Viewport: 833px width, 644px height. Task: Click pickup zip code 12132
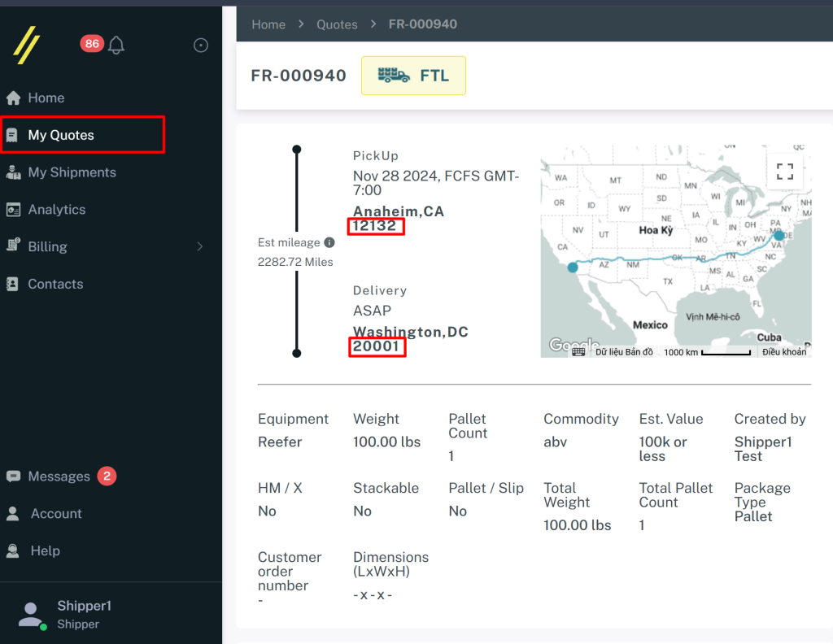coord(374,225)
